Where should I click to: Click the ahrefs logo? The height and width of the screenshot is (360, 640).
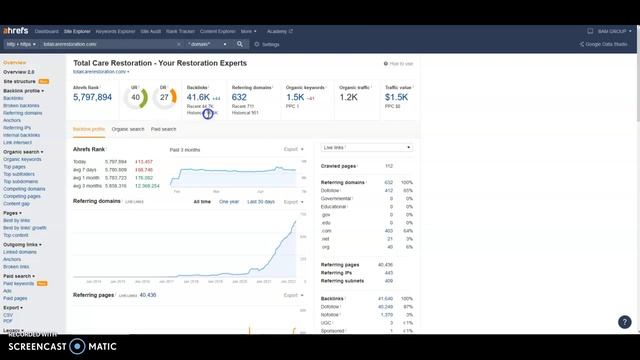16,31
